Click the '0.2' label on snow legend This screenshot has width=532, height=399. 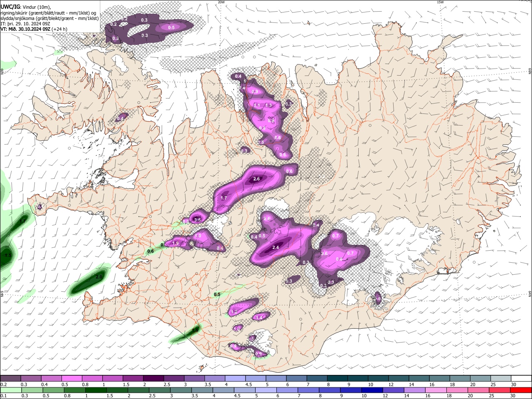pos(4,384)
